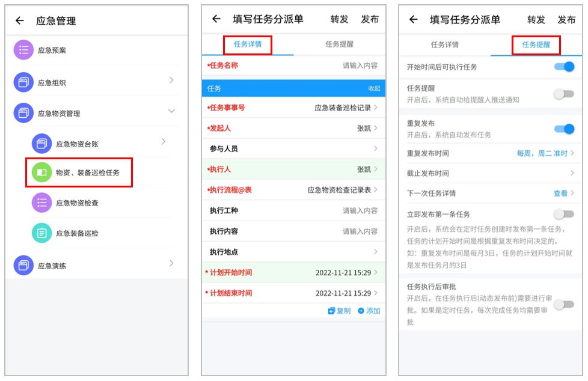Turn on 任务执行后审批 switch
The width and height of the screenshot is (588, 381).
[x=564, y=304]
